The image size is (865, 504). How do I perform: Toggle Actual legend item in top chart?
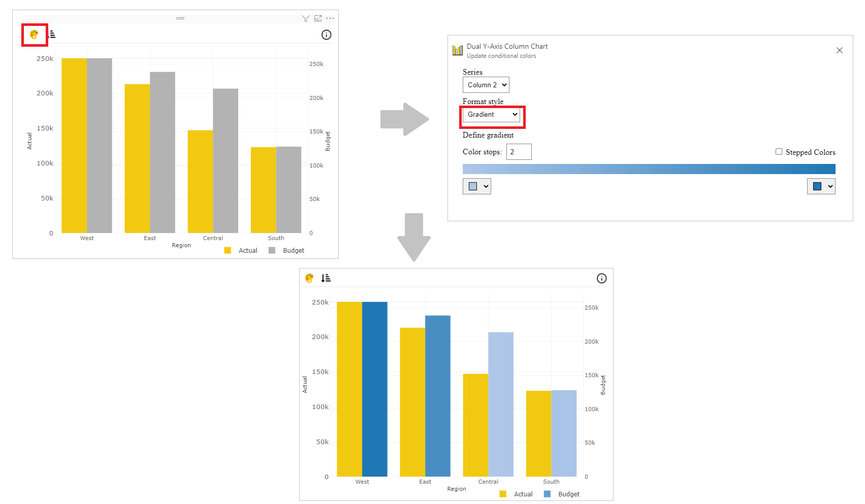(x=241, y=250)
